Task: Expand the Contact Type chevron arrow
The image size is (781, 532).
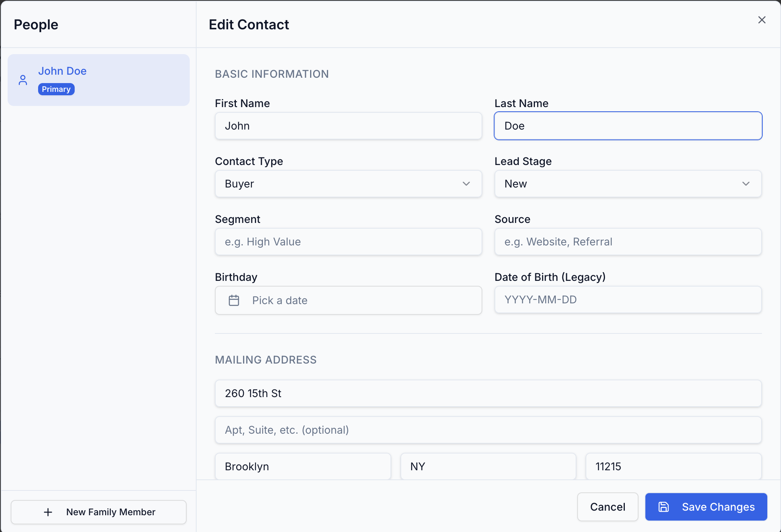Action: 466,184
